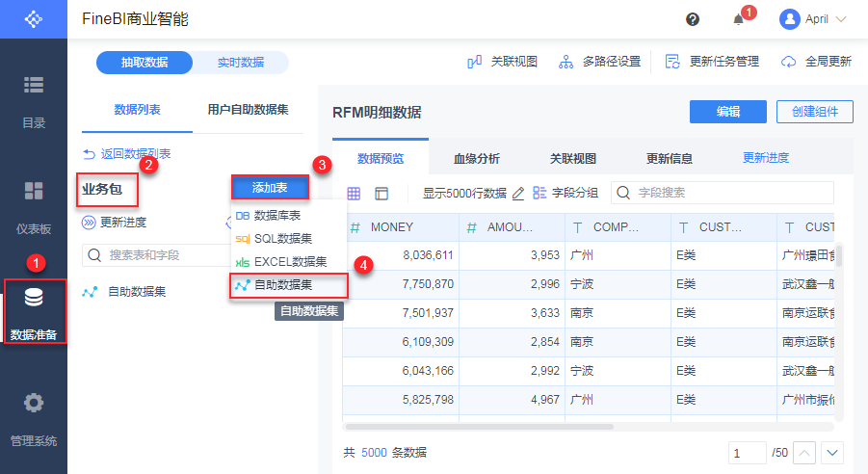Go to 目录 in the sidebar
Screen dimensions: 868x474
[x=34, y=100]
